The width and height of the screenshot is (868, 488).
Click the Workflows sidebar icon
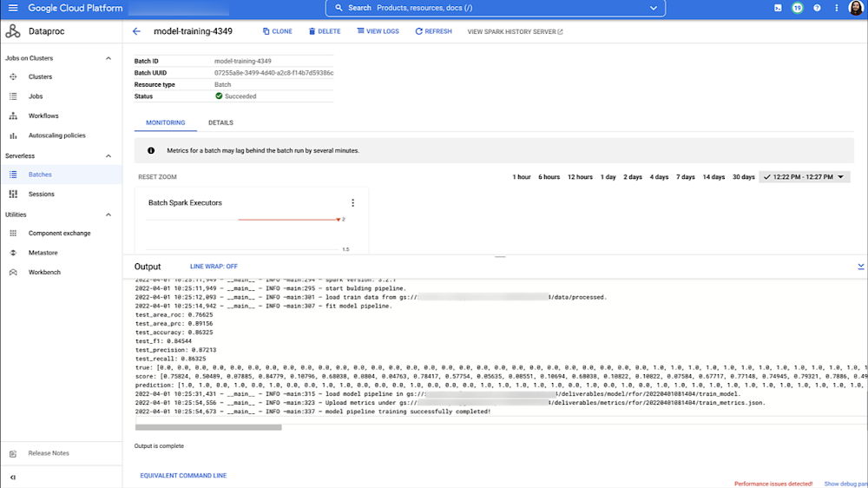coord(13,115)
